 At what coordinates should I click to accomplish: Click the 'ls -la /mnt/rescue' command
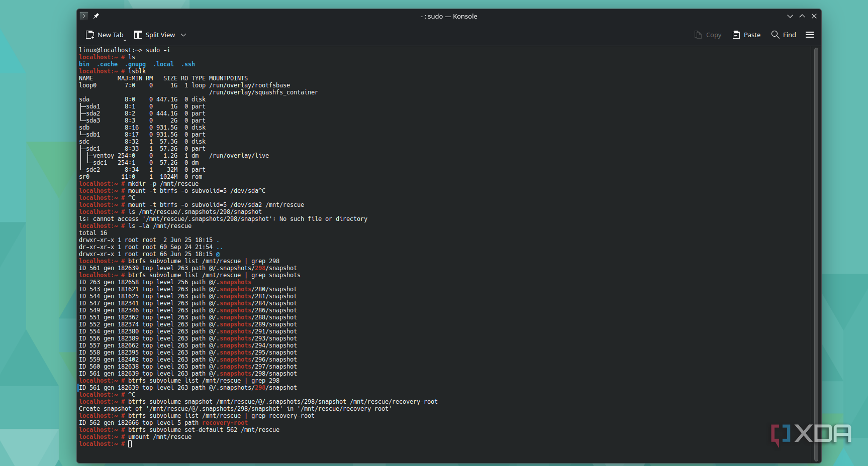point(160,226)
